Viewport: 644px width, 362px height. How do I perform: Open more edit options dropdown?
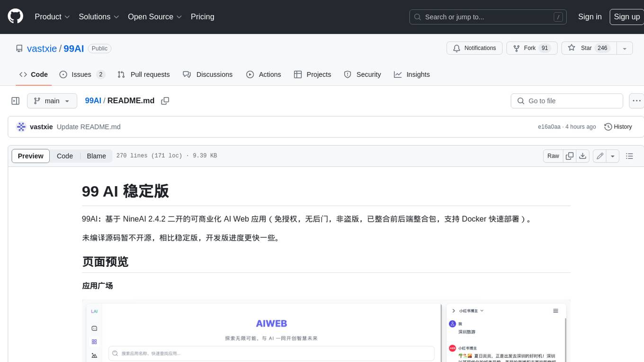613,156
